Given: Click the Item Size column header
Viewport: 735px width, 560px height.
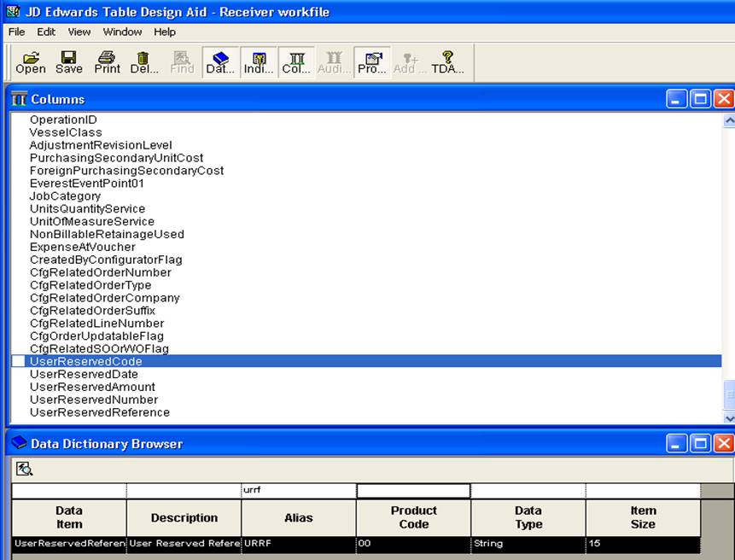Looking at the screenshot, I should coord(643,518).
